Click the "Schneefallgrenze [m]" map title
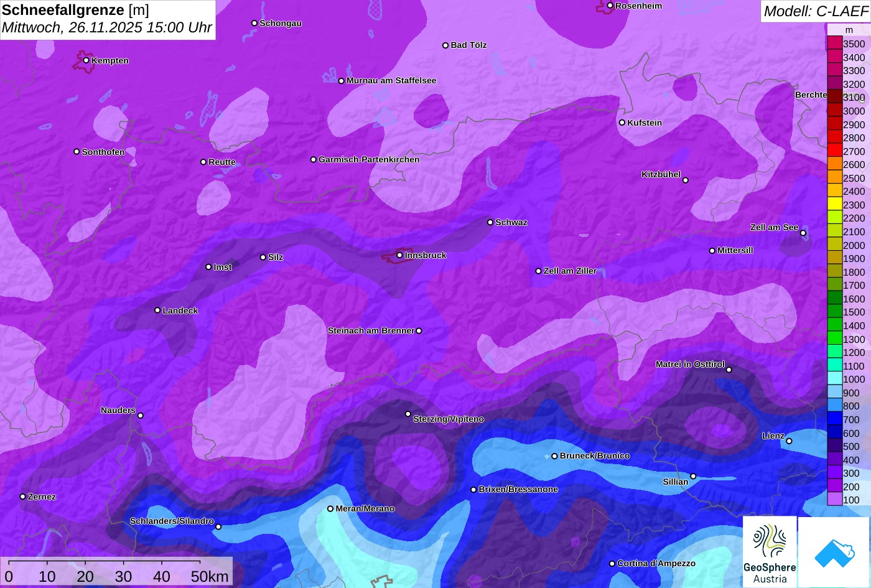The width and height of the screenshot is (871, 588). [75, 10]
